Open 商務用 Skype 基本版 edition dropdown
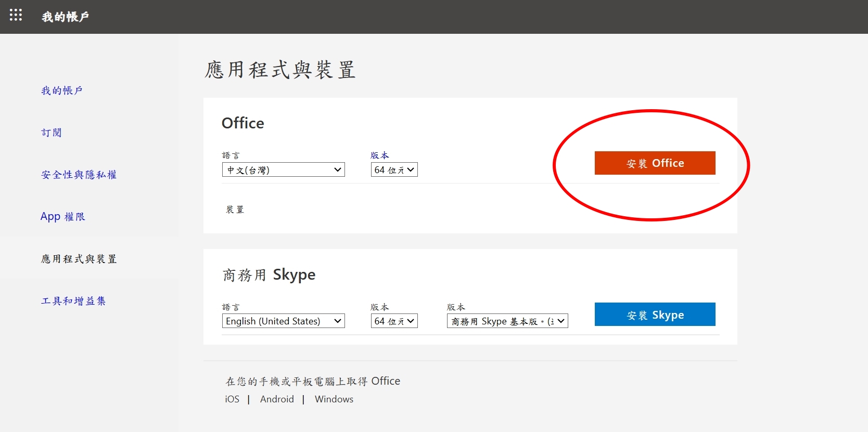 click(507, 321)
